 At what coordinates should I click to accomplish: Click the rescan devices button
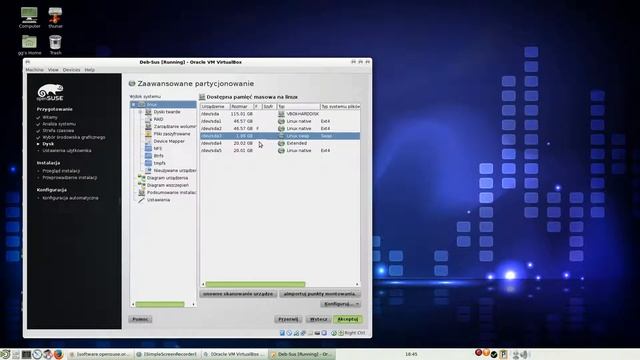[x=238, y=294]
